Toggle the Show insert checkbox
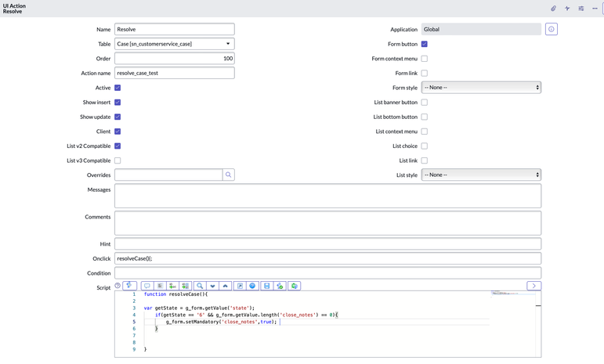This screenshot has height=364, width=604. pyautogui.click(x=118, y=103)
